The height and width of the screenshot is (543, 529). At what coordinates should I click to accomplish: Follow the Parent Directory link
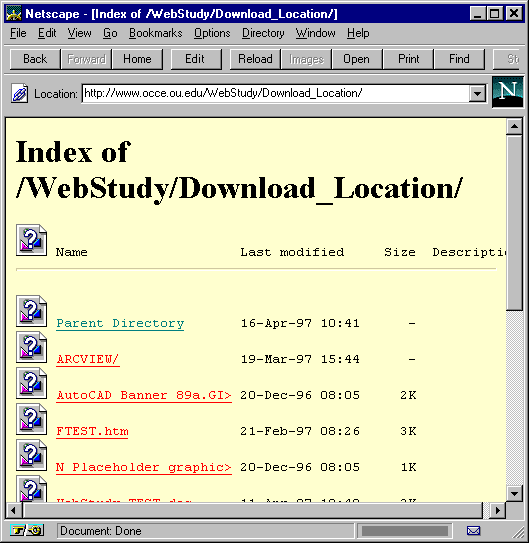tap(120, 323)
